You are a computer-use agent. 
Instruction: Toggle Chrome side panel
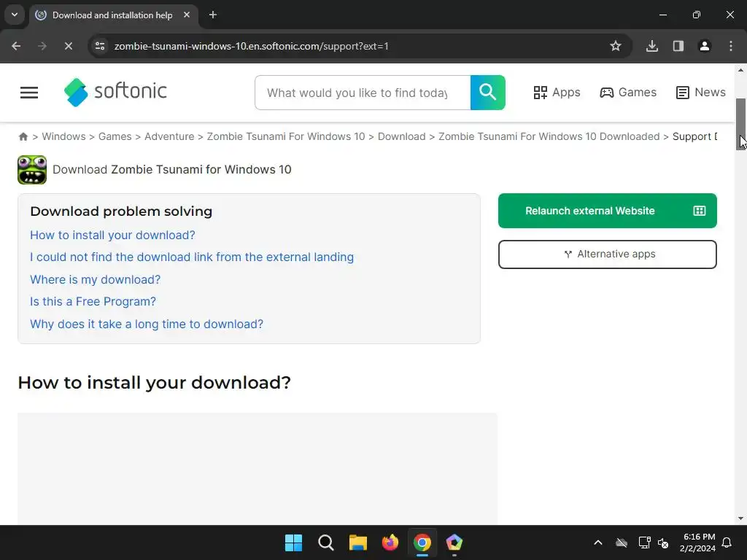678,46
